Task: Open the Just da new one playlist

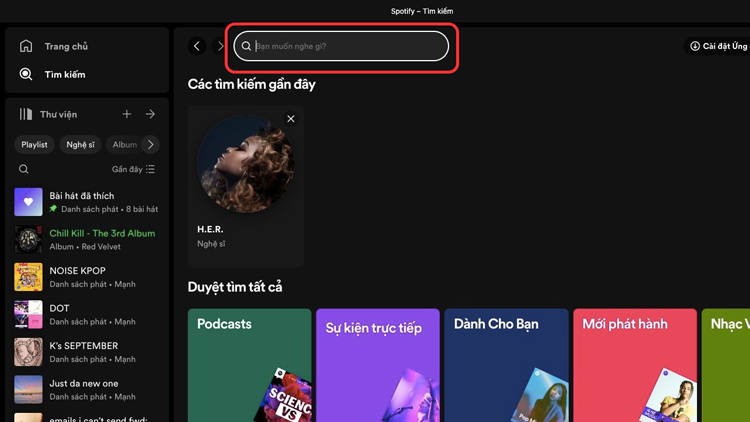Action: (x=87, y=389)
